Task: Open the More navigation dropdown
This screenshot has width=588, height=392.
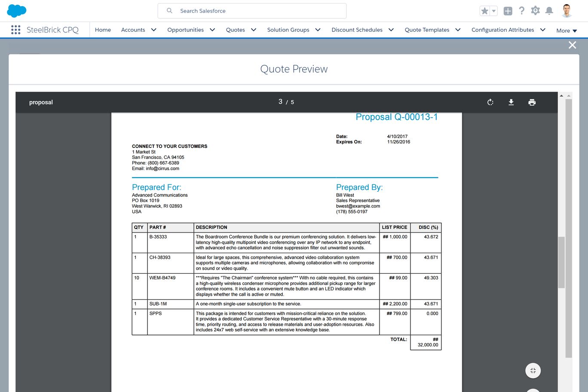Action: point(567,31)
